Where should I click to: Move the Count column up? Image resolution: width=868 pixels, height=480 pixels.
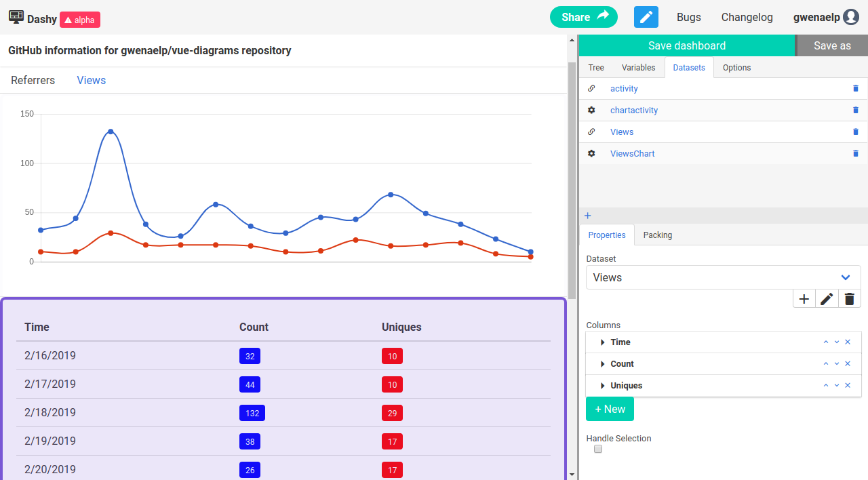825,364
